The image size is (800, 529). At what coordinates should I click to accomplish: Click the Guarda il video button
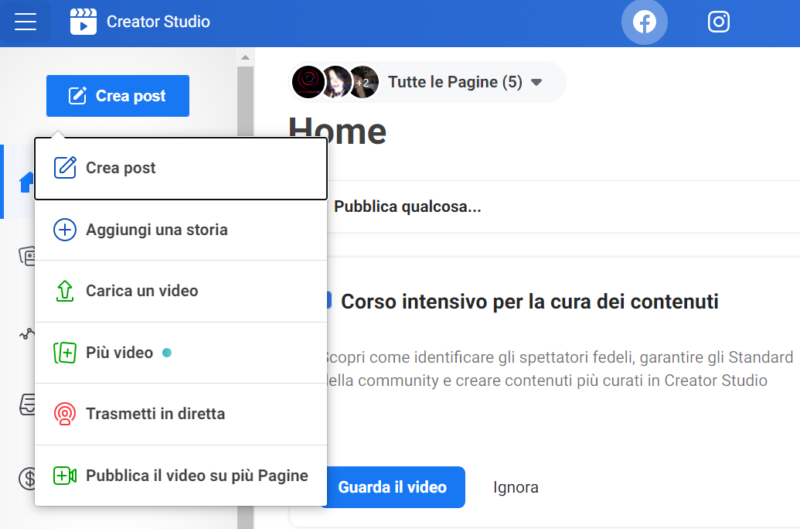click(392, 487)
